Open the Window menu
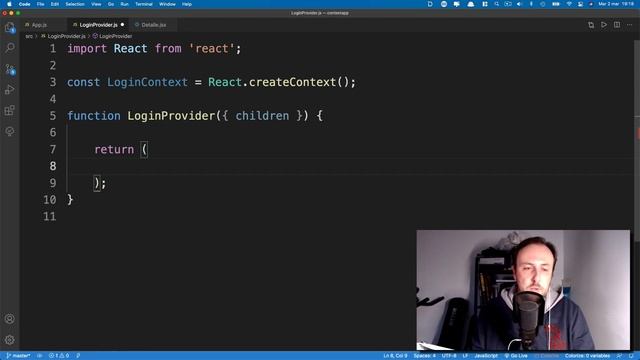 click(x=167, y=4)
